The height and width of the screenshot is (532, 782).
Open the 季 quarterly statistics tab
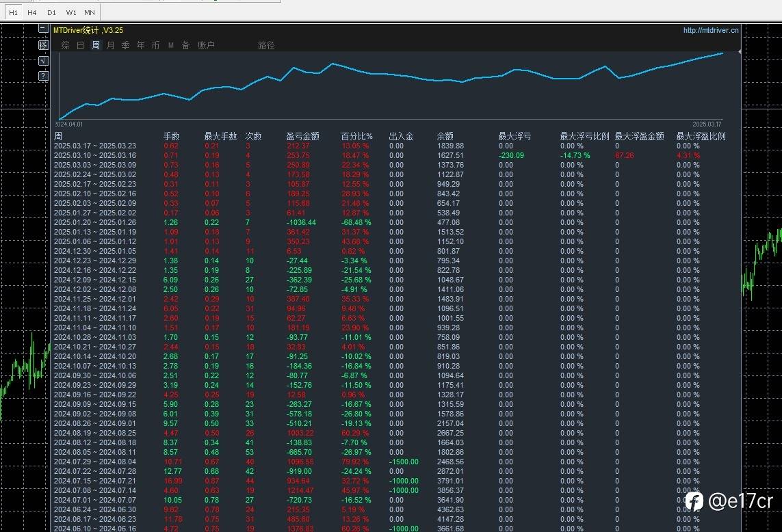[x=126, y=45]
